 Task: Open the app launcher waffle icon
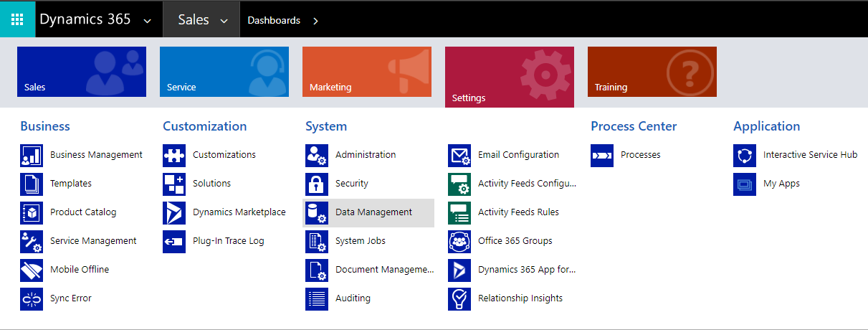[17, 19]
